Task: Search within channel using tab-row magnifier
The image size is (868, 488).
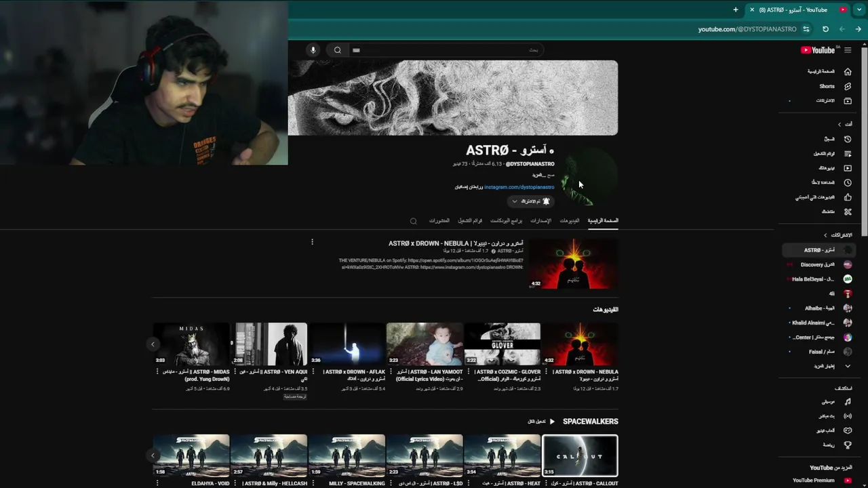Action: coord(413,221)
